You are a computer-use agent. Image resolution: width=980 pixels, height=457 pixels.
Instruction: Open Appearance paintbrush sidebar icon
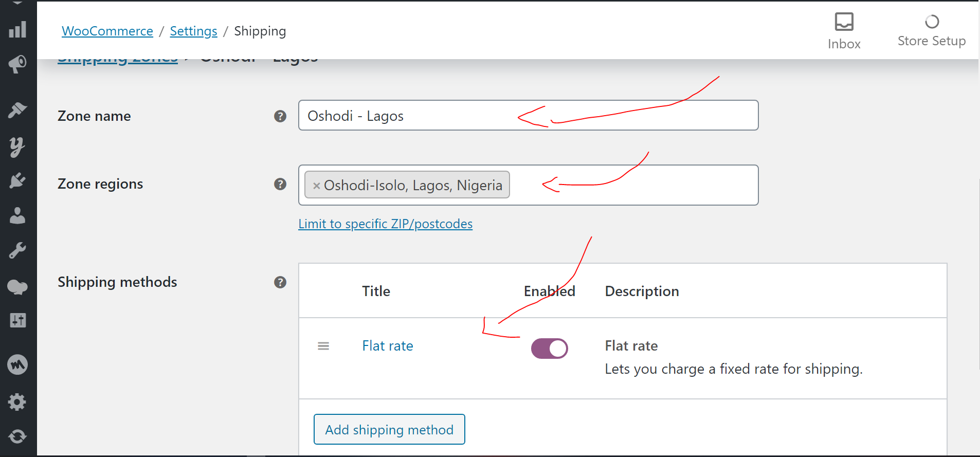17,109
